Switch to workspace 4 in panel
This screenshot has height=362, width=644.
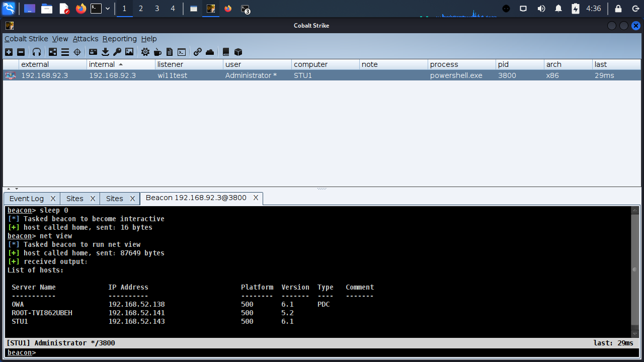pos(173,9)
